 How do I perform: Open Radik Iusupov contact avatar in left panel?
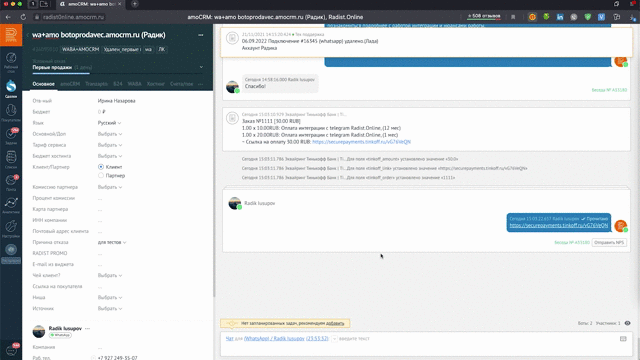click(x=39, y=331)
